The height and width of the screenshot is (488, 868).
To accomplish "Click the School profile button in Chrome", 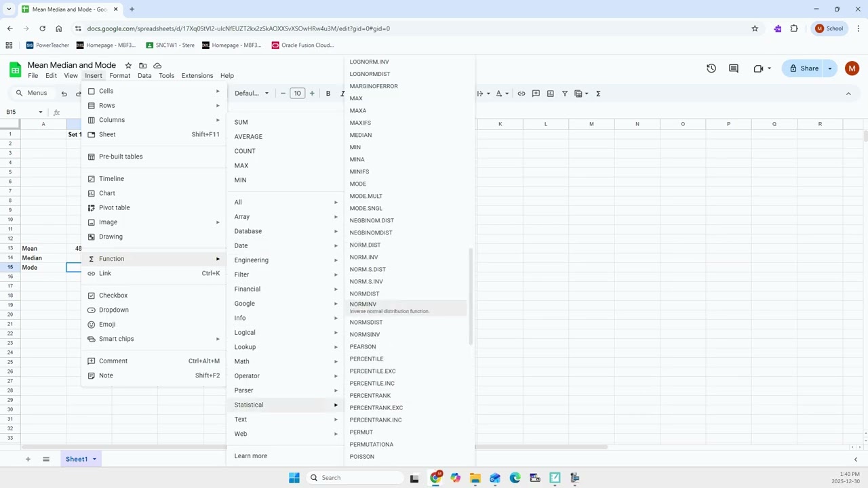I will pos(829,28).
